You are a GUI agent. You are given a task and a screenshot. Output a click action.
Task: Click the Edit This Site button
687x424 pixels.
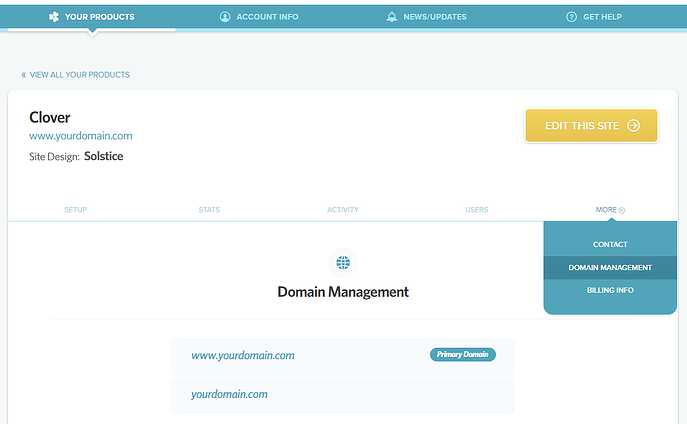pyautogui.click(x=591, y=126)
